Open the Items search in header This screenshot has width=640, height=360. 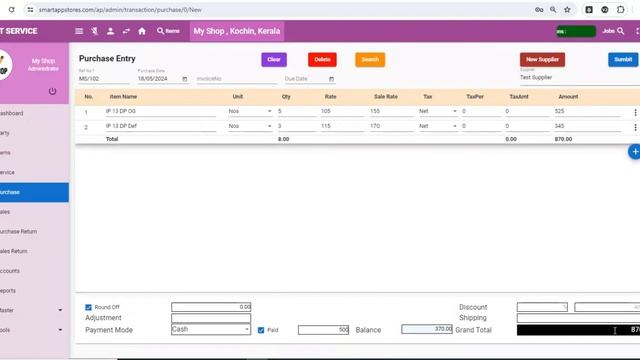(x=168, y=31)
